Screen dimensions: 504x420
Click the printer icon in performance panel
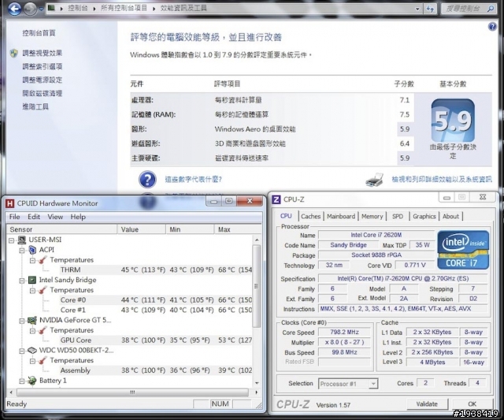375,180
